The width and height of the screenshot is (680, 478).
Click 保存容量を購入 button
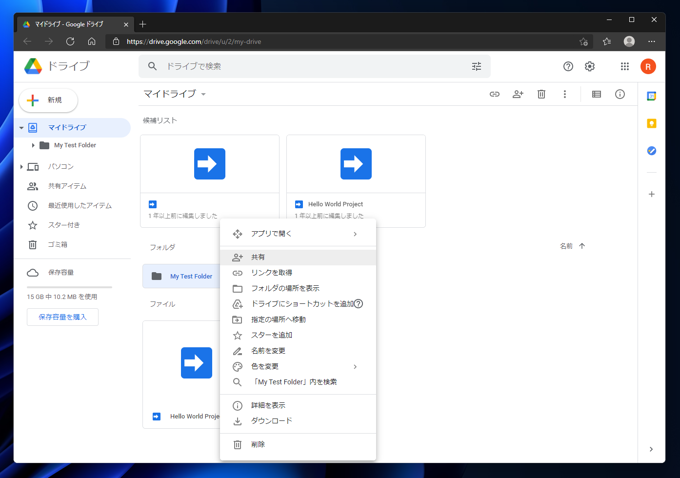point(62,317)
